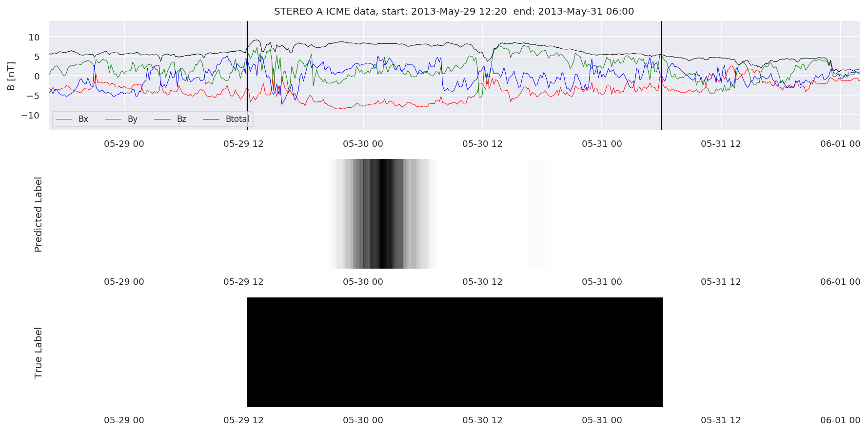This screenshot has width=868, height=432.
Task: Click '05-31 12' tick under magnetic field plot
Action: click(721, 144)
